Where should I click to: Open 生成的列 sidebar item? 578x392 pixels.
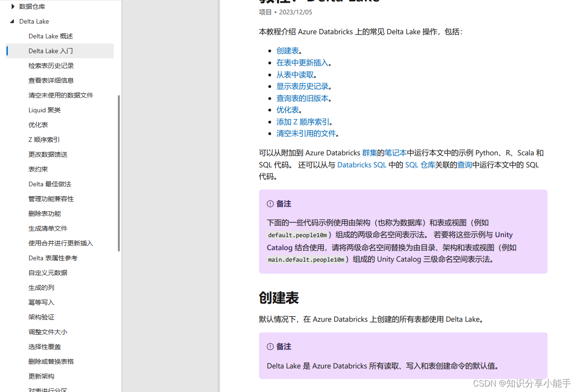pyautogui.click(x=42, y=288)
